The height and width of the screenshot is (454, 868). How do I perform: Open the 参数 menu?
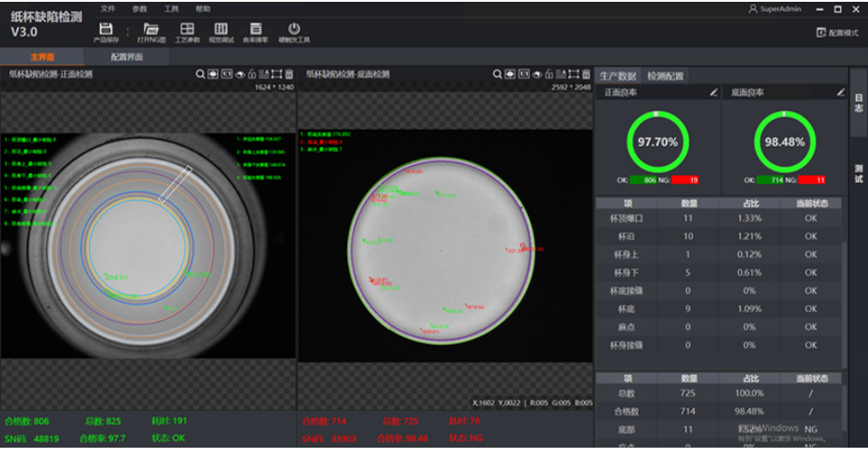[140, 8]
